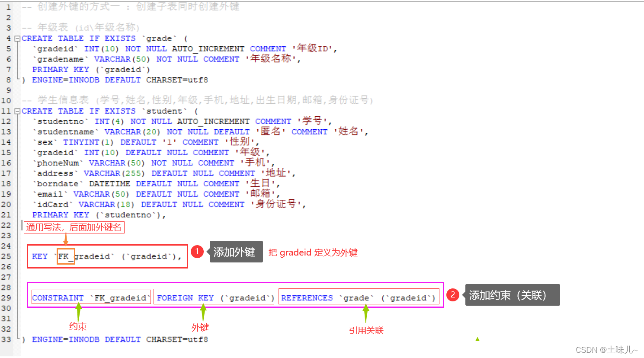The height and width of the screenshot is (358, 644).
Task: Click the '身份证号' comment string
Action: tap(276, 204)
